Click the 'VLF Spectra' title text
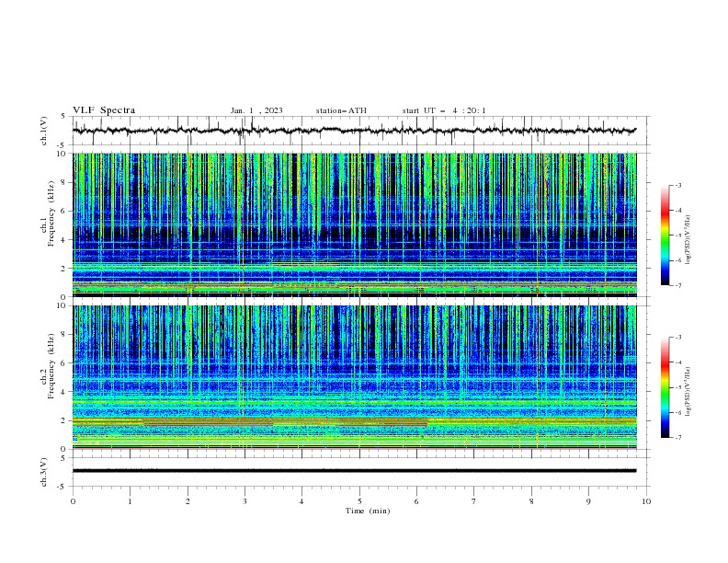 point(104,110)
